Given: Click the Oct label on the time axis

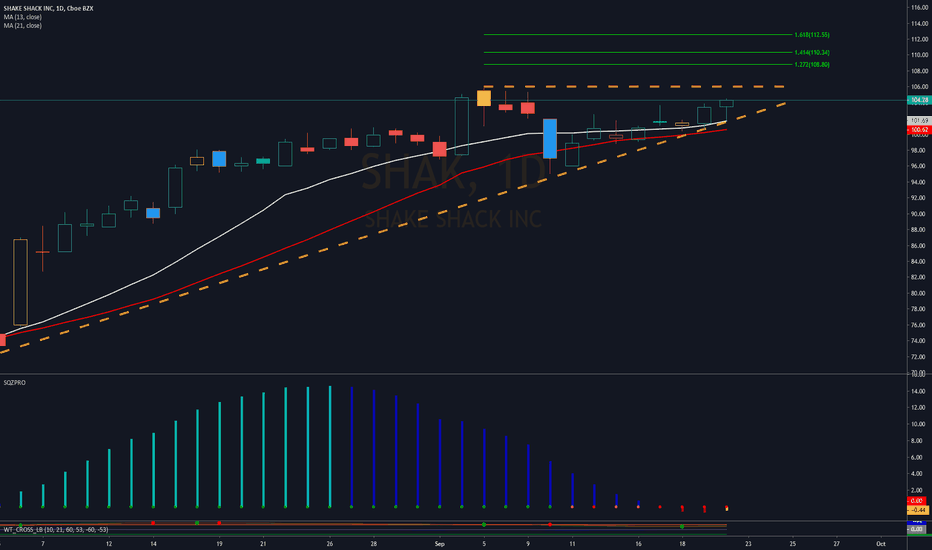Looking at the screenshot, I should tap(881, 543).
